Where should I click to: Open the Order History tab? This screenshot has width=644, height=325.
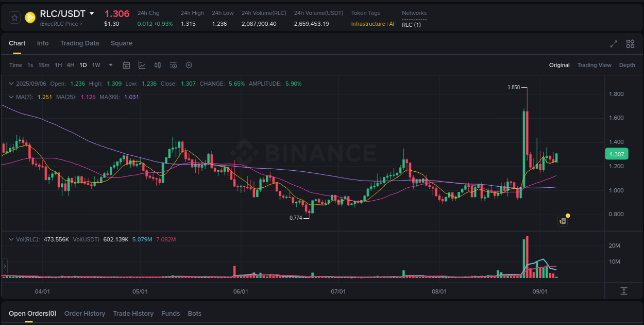(84, 313)
